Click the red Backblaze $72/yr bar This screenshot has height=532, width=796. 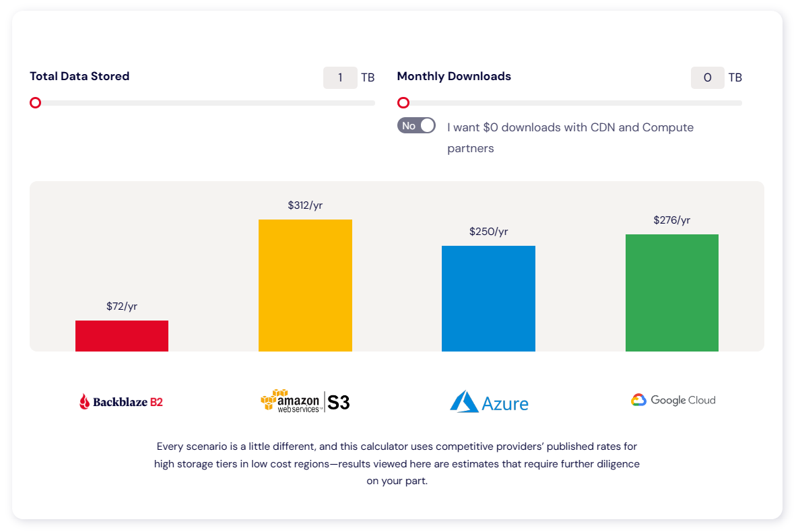point(122,335)
